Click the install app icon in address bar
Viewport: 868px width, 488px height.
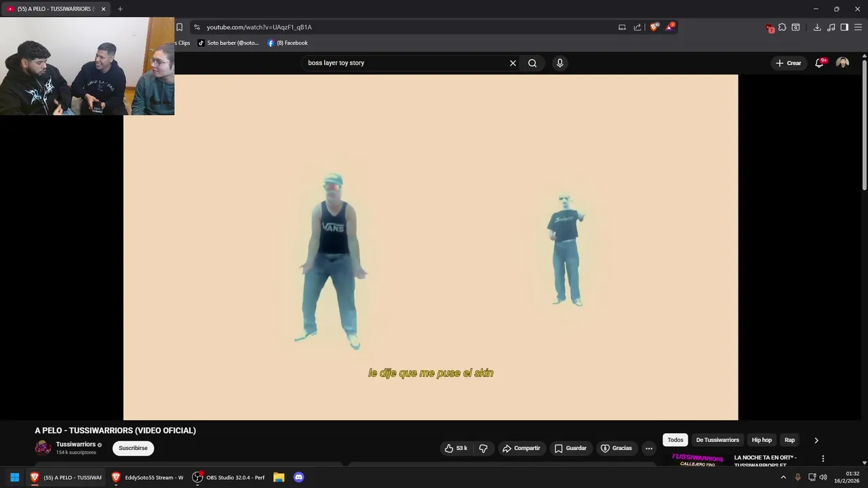622,27
